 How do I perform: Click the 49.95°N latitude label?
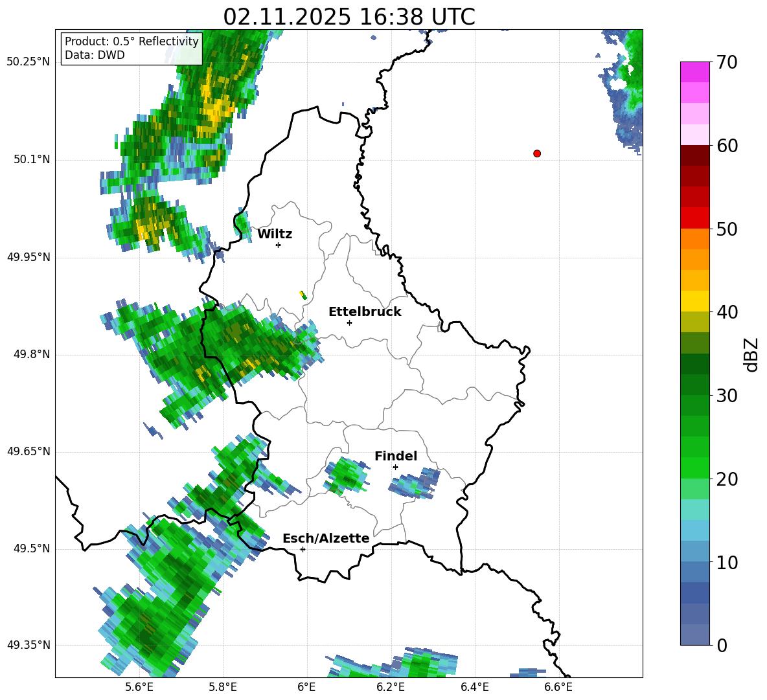coord(29,257)
